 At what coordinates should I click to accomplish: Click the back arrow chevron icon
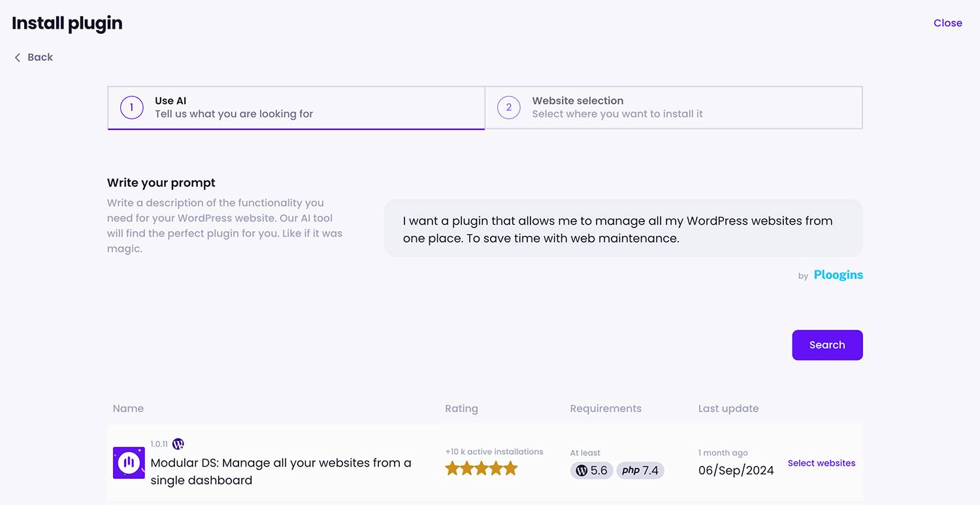click(x=18, y=57)
